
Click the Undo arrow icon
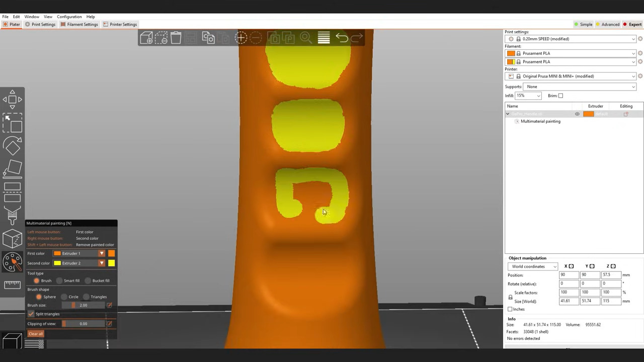(342, 38)
